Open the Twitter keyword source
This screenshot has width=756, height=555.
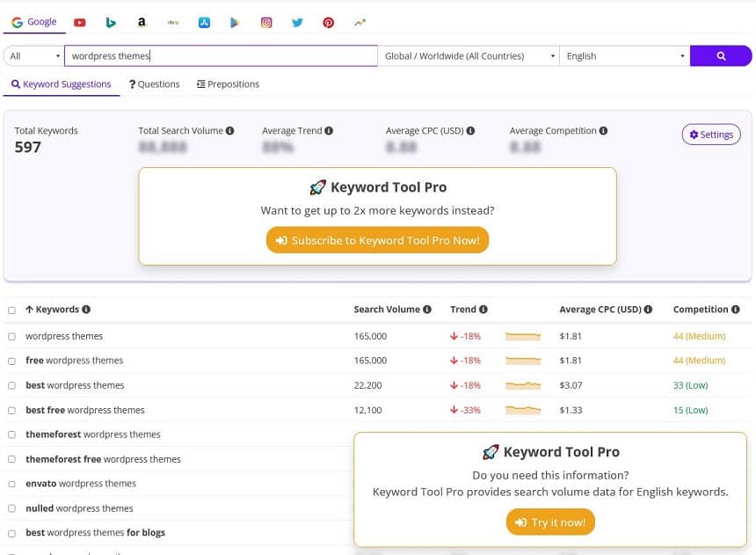(x=297, y=22)
